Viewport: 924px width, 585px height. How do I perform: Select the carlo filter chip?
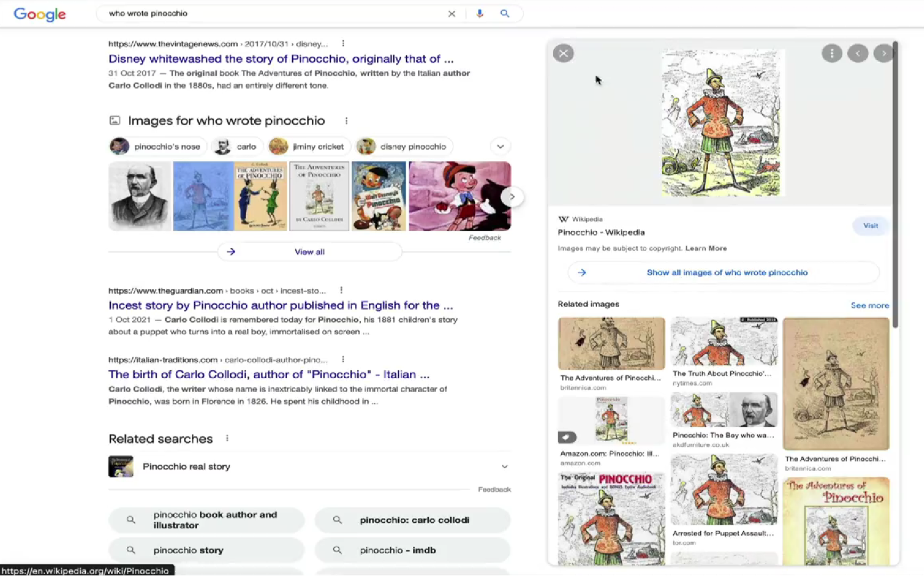point(237,147)
